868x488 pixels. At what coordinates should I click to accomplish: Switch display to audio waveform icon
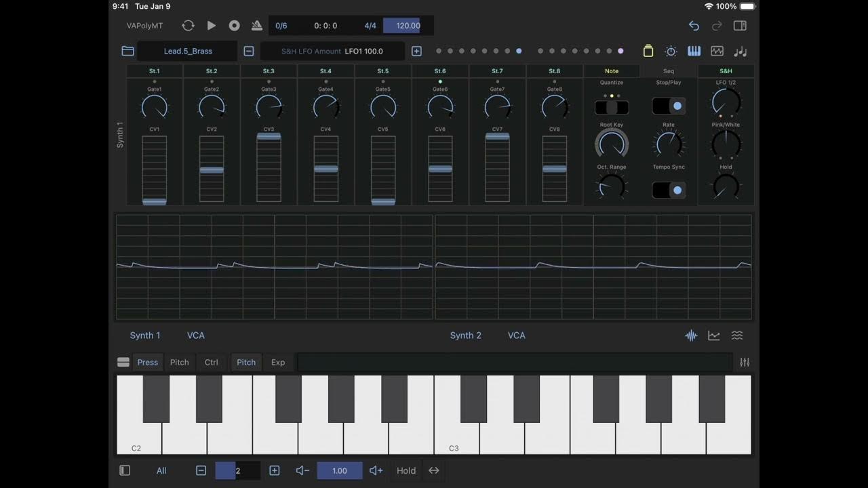[x=691, y=335]
